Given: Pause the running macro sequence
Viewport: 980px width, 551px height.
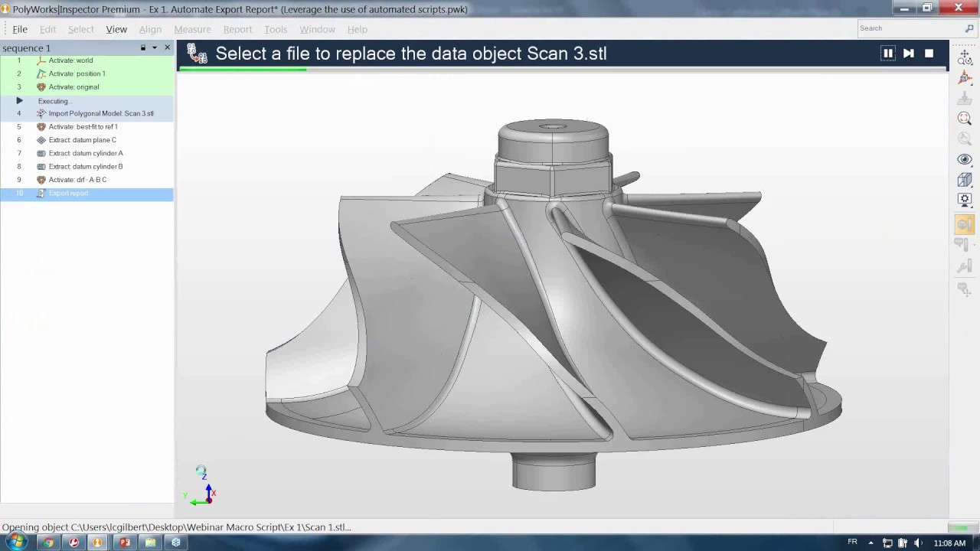Looking at the screenshot, I should [888, 54].
